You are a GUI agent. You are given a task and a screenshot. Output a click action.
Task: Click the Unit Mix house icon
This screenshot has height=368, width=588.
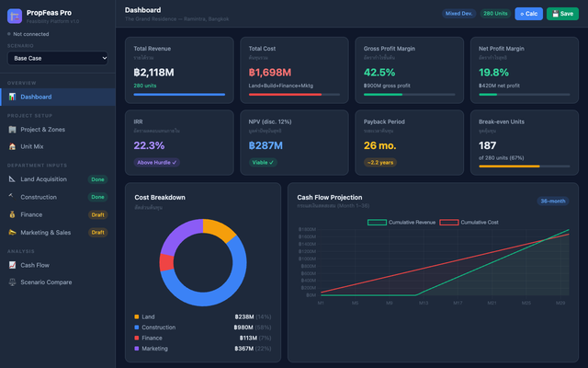tap(12, 146)
